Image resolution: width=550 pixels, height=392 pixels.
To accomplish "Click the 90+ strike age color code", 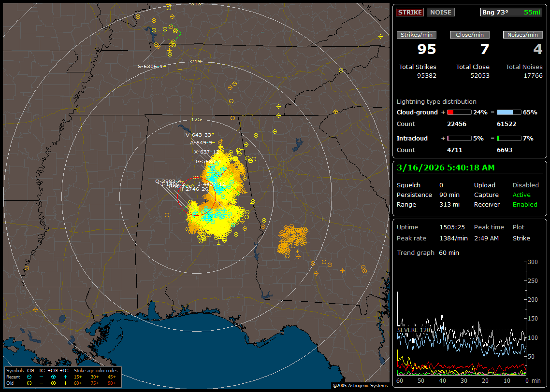I will click(112, 383).
